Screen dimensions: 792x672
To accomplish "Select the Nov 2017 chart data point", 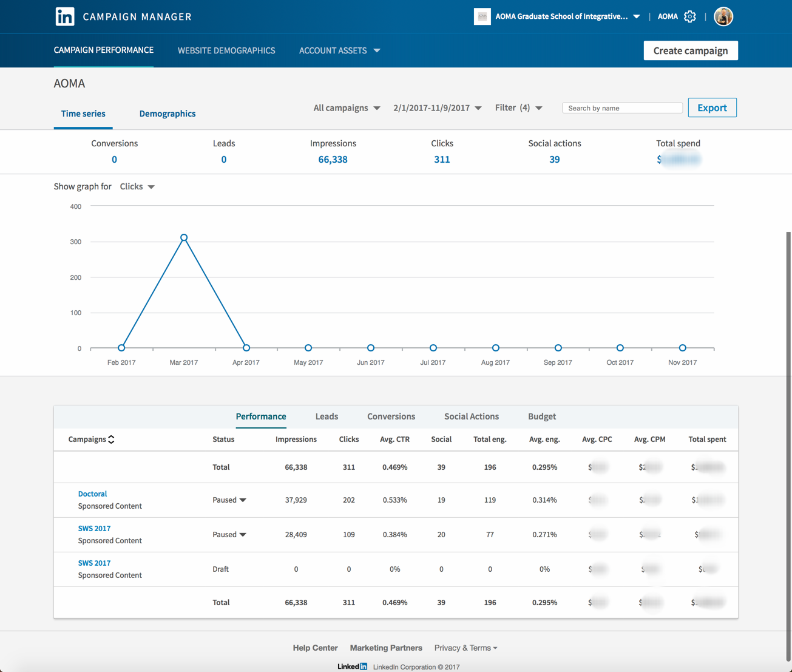I will [683, 348].
